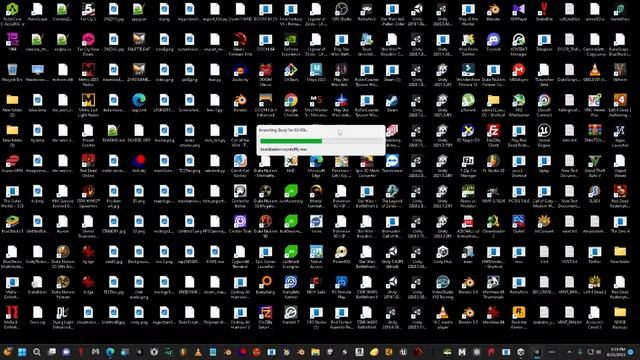This screenshot has height=360, width=640.
Task: Click the Importing dialog title text
Action: (283, 130)
